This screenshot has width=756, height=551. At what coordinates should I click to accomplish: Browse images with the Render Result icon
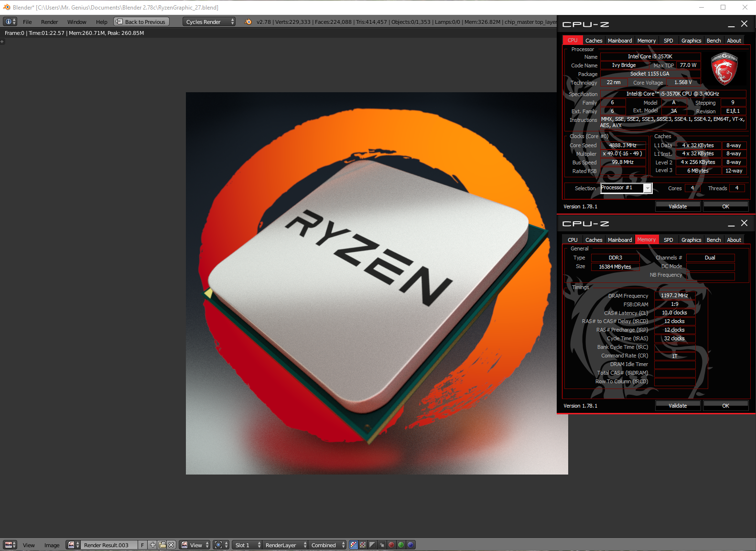click(x=74, y=545)
